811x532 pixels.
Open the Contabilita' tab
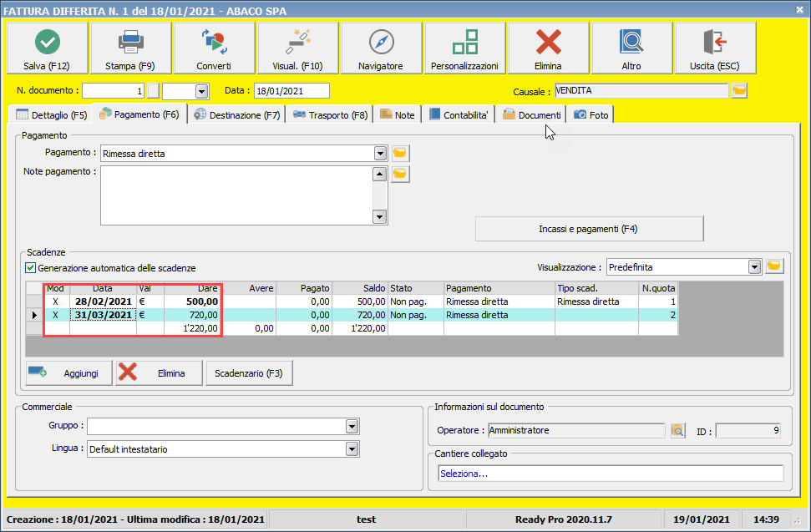click(x=459, y=115)
